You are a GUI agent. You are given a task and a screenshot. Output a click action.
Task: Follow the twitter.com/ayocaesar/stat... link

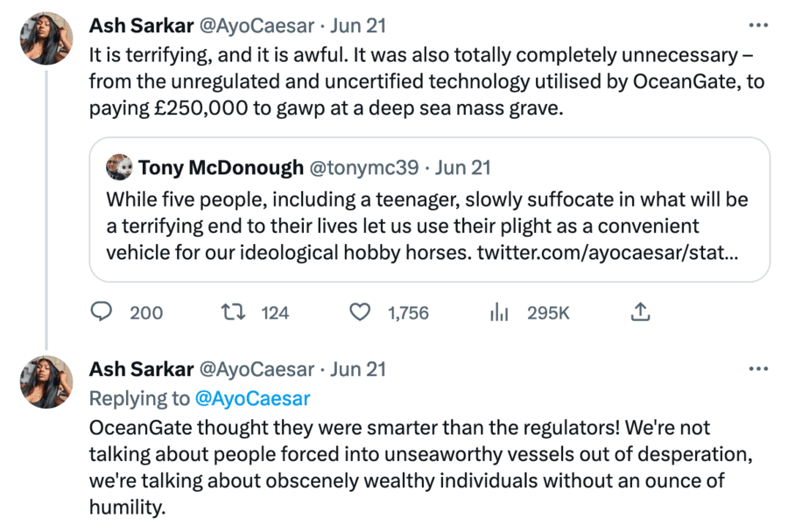[x=610, y=252]
